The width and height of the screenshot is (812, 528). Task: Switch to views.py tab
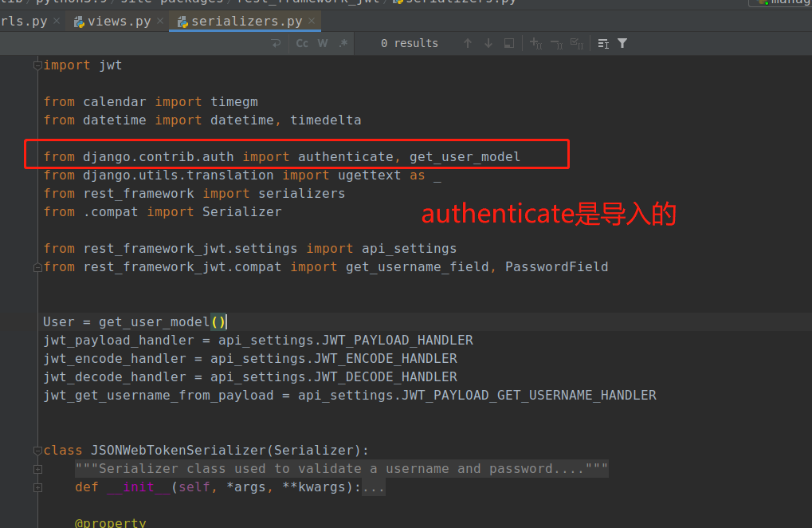tap(119, 22)
